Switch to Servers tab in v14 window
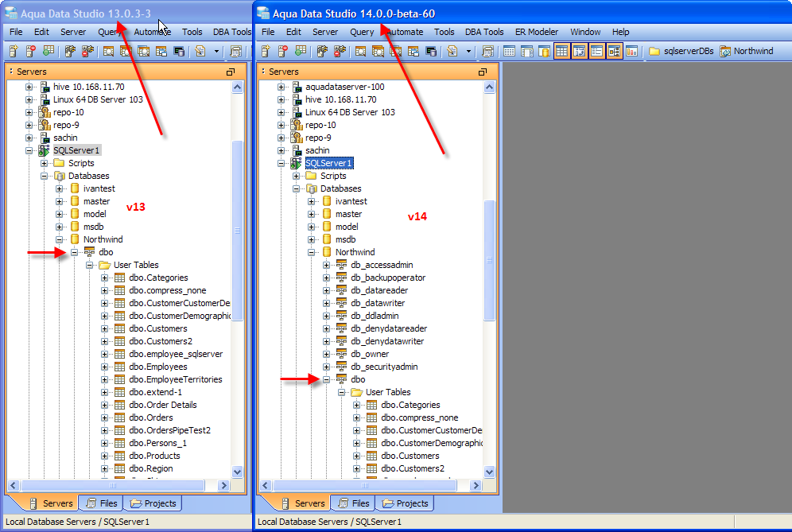Screen dimensions: 792x532 tap(304, 503)
